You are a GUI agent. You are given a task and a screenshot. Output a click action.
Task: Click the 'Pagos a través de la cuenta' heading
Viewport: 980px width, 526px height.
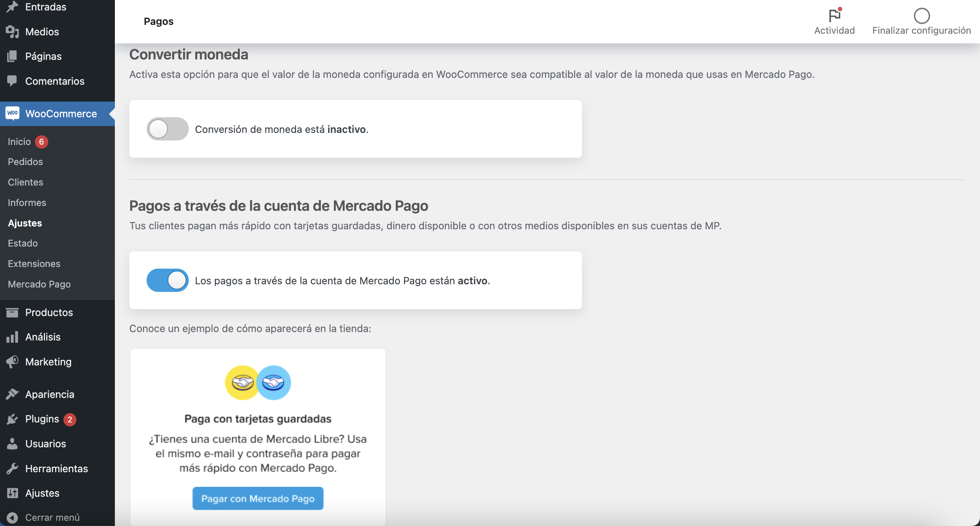click(279, 206)
